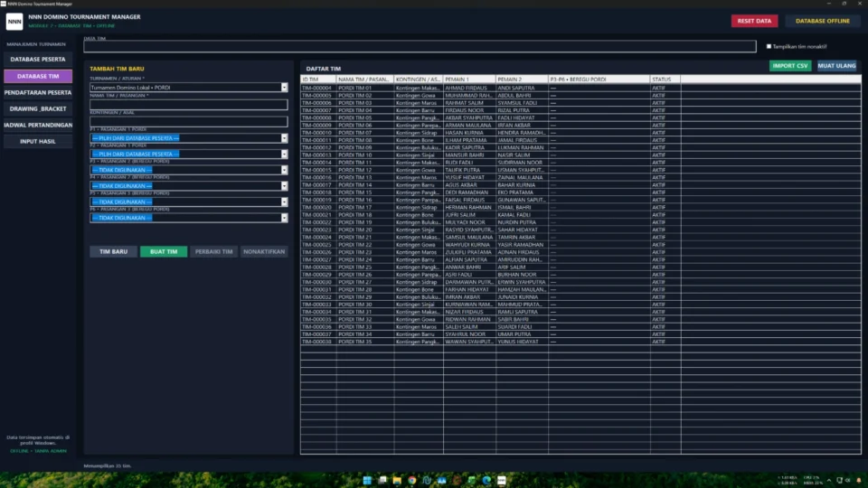Open Drawing_Bracket section
The height and width of the screenshot is (488, 868).
[38, 109]
